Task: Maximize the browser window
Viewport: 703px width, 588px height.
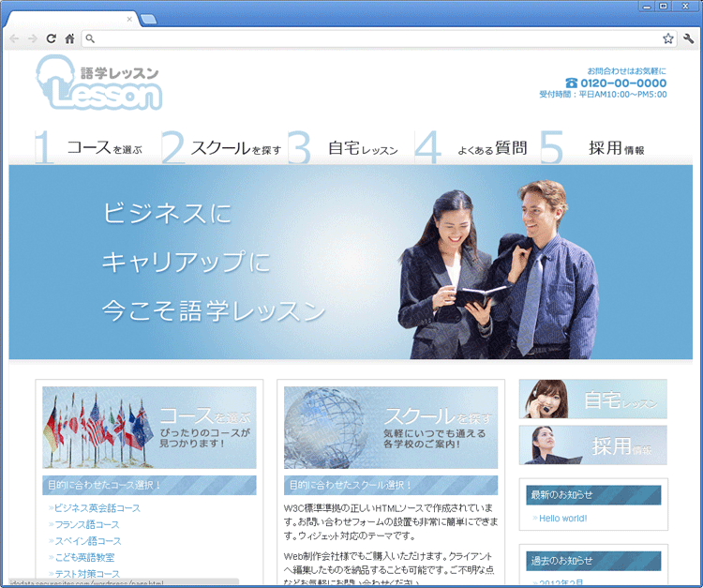Action: 664,7
